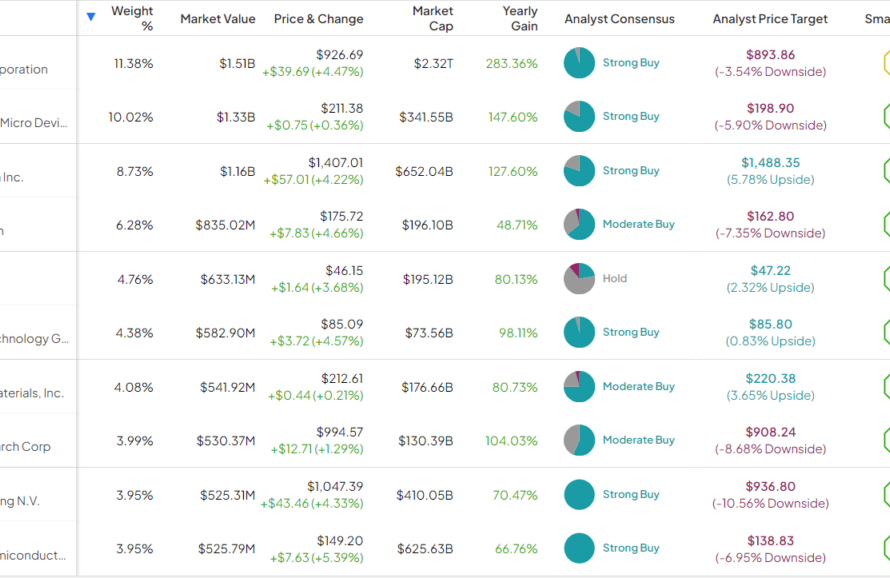
Task: Click the $1,488.35 analyst price target
Action: [x=770, y=163]
